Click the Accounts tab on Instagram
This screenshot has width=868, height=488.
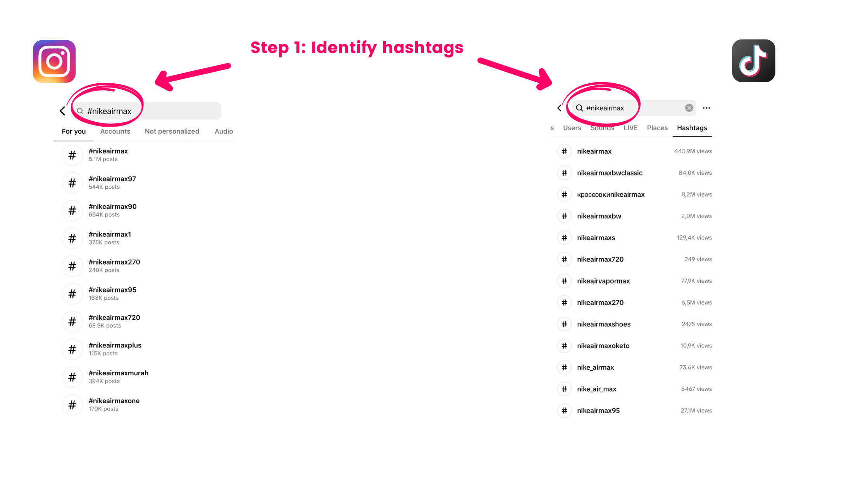click(115, 131)
